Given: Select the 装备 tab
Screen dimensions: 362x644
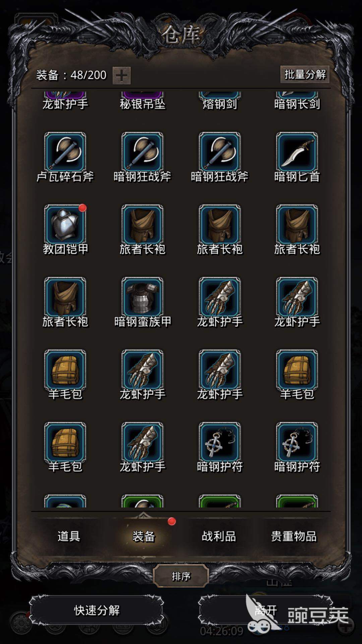Looking at the screenshot, I should point(143,536).
